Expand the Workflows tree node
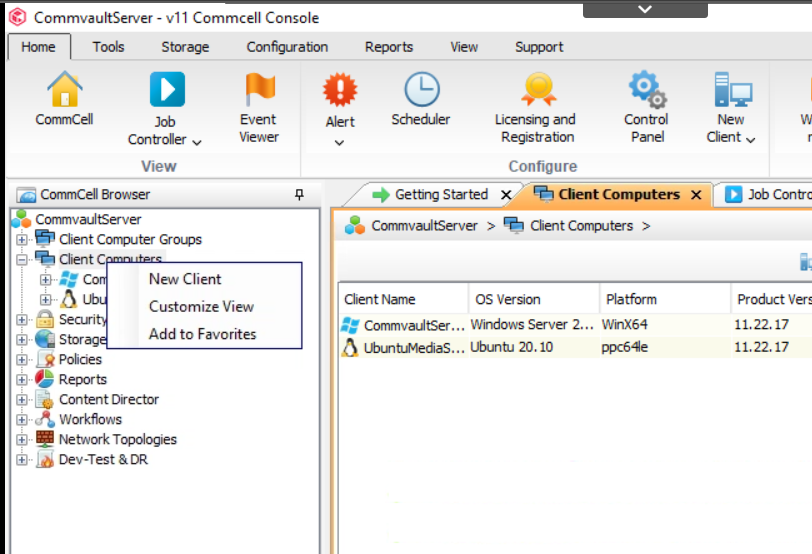 click(22, 419)
